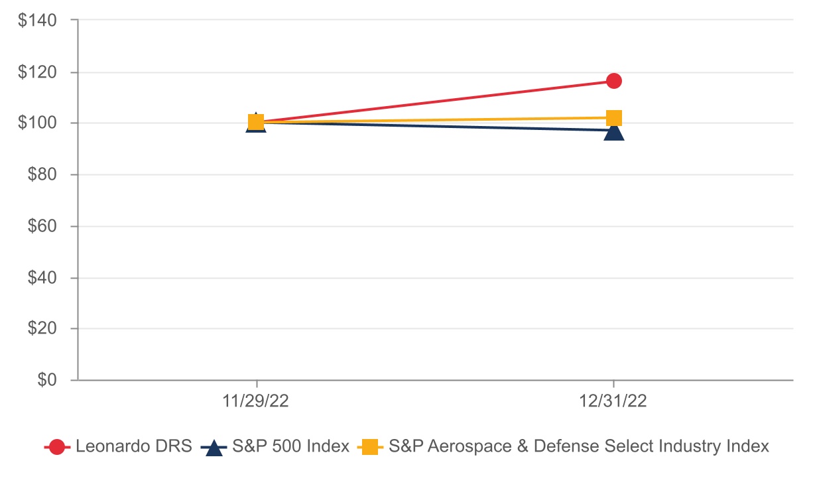Select the yellow square data point at 11/29/22

click(x=256, y=122)
